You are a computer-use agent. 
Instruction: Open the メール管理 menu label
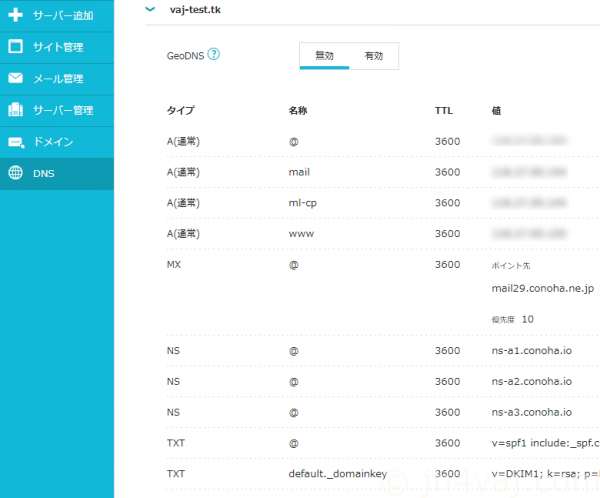pyautogui.click(x=58, y=78)
